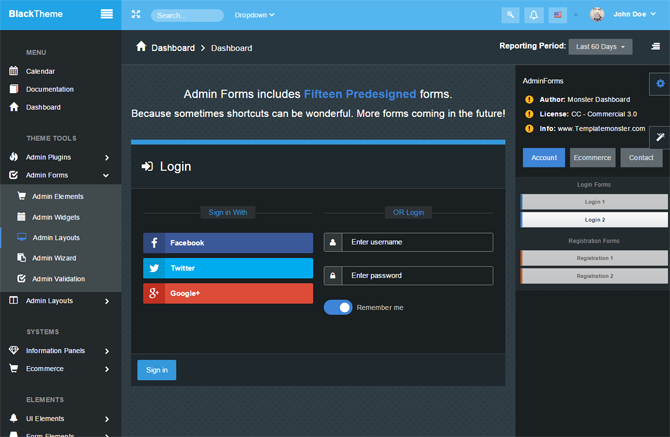Viewport: 670px width, 437px height.
Task: Sign in with the Google+ button
Action: click(x=228, y=293)
